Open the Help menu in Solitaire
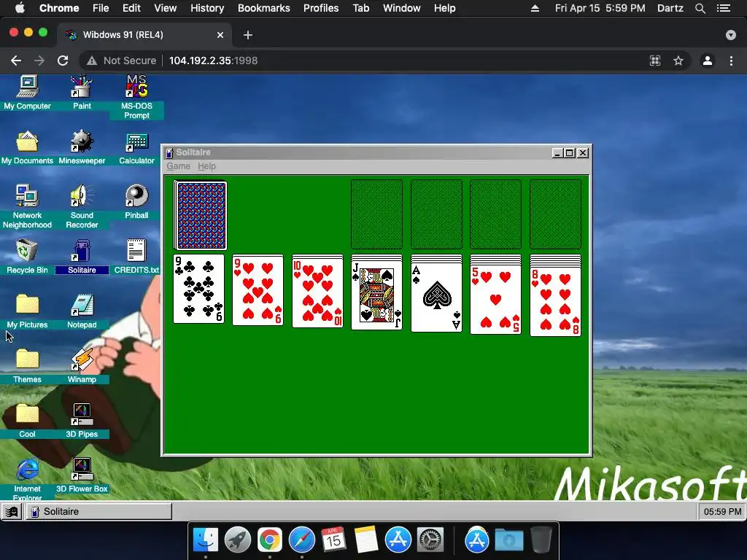The width and height of the screenshot is (747, 560). (x=206, y=166)
